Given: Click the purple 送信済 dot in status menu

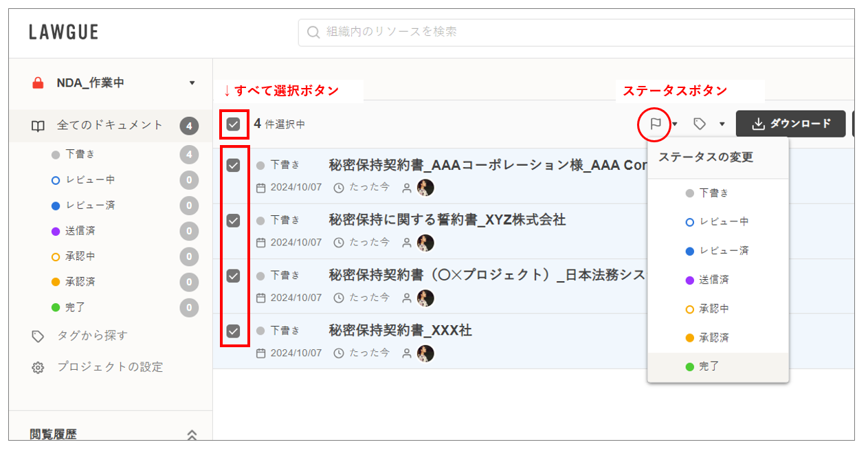Looking at the screenshot, I should point(689,280).
